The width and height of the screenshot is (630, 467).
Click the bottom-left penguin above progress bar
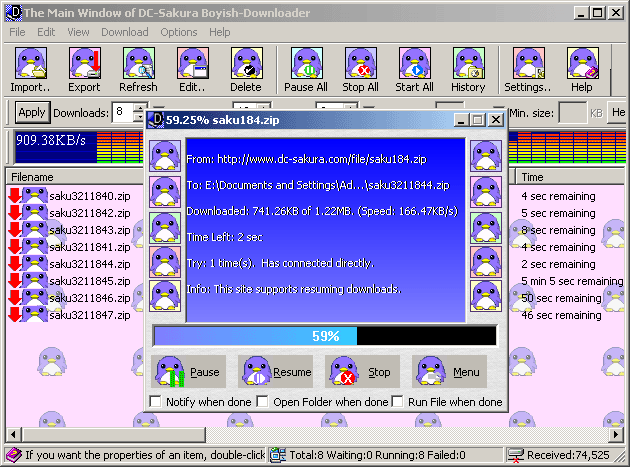click(165, 296)
